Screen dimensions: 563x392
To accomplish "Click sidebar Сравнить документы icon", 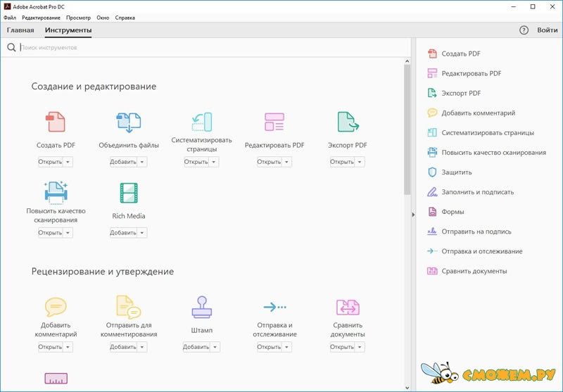I will point(432,271).
